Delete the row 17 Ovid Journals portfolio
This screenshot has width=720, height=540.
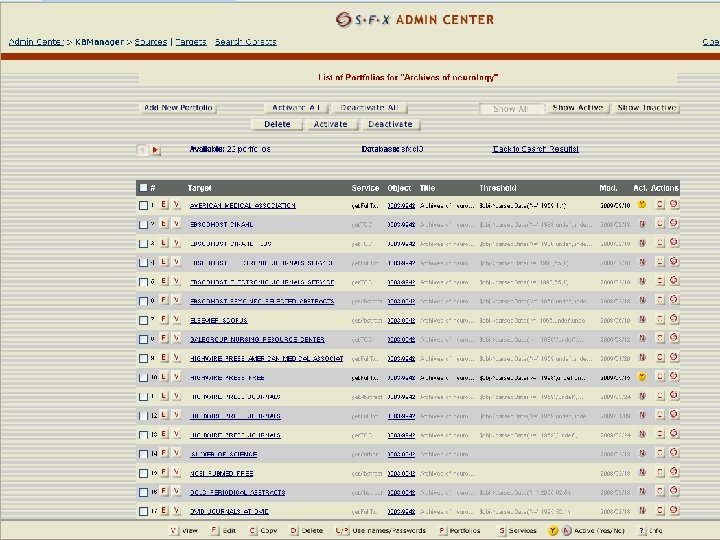pyautogui.click(x=674, y=510)
